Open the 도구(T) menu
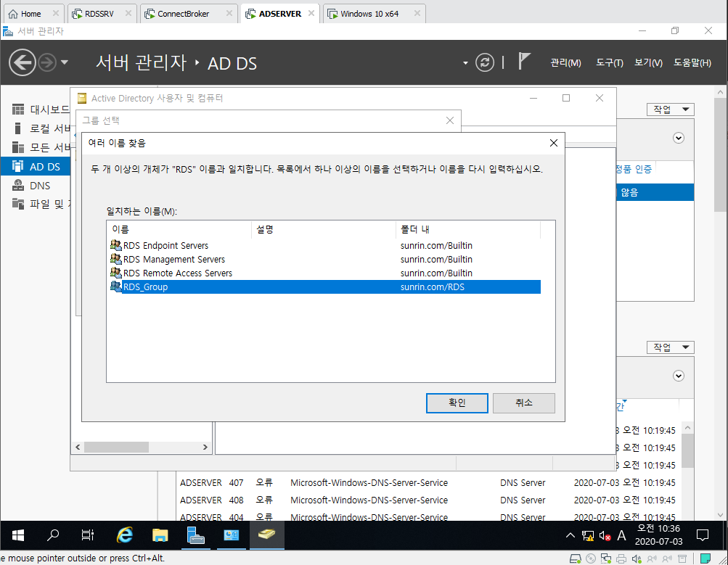Image resolution: width=728 pixels, height=565 pixels. (610, 62)
